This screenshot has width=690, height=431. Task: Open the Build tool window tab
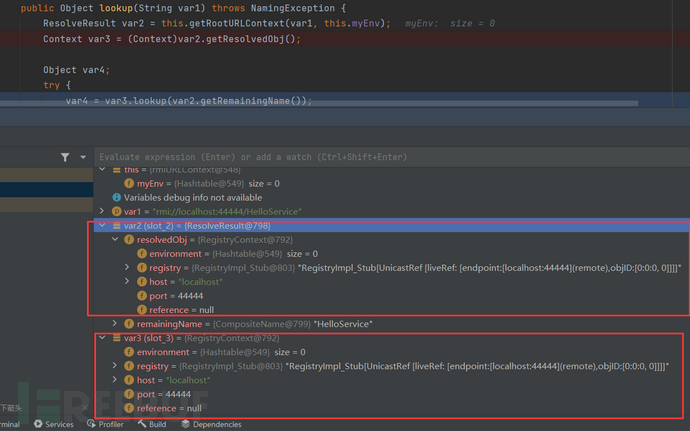[x=152, y=424]
